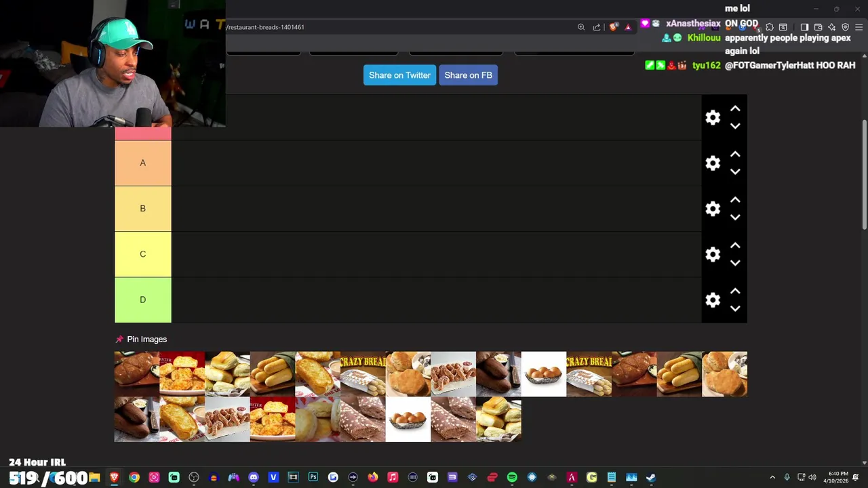Click the share page icon in address bar
Viewport: 868px width, 488px height.
click(597, 27)
